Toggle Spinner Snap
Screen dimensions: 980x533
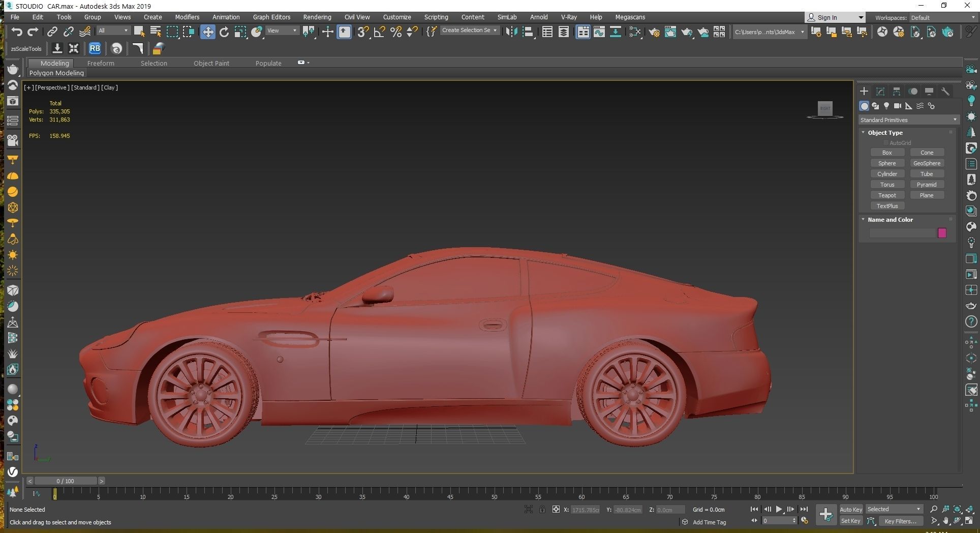pos(412,32)
